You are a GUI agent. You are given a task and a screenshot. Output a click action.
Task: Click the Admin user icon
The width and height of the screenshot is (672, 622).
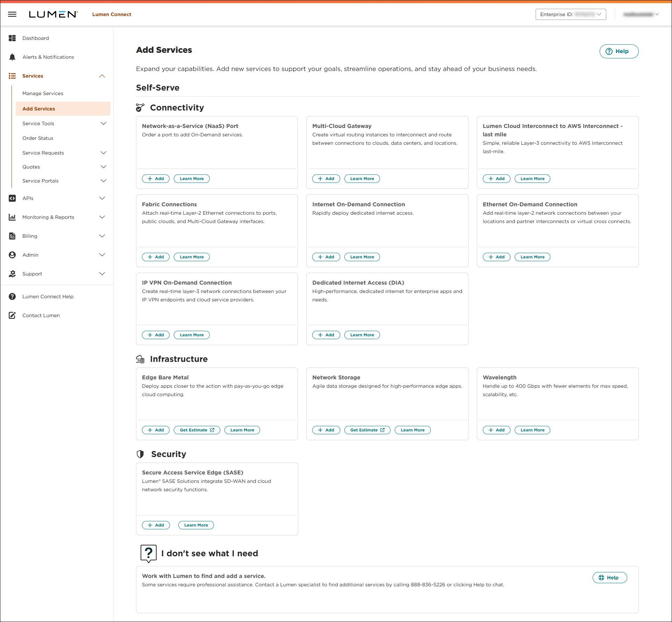click(12, 255)
